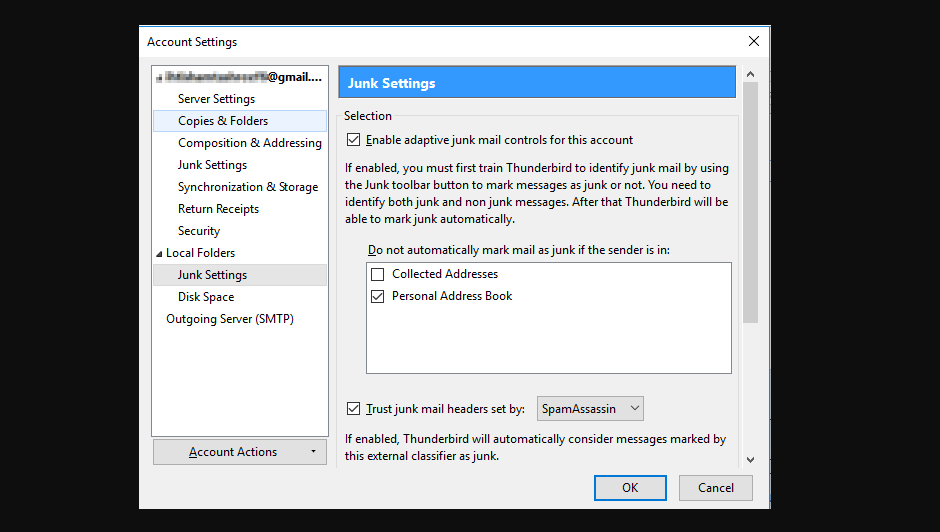This screenshot has height=532, width=940.
Task: Open the Account Actions dropdown button
Action: coord(240,452)
